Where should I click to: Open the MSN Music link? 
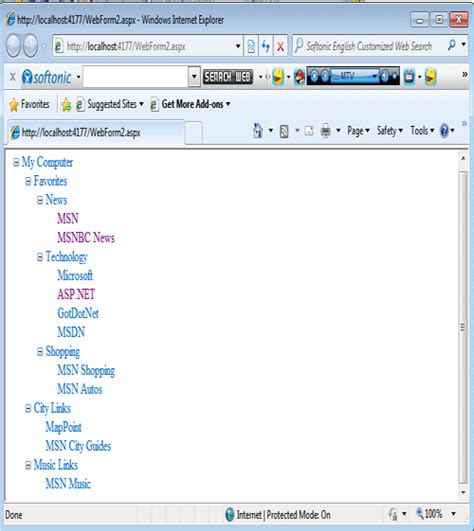coord(68,484)
